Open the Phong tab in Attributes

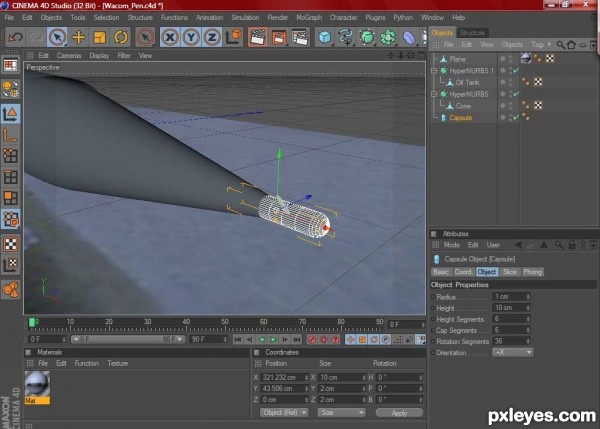coord(532,272)
